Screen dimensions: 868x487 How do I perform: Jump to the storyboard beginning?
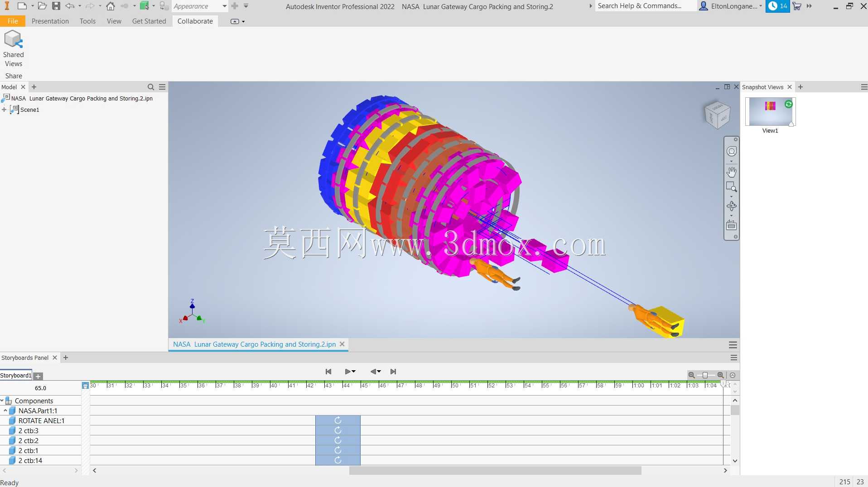click(328, 372)
